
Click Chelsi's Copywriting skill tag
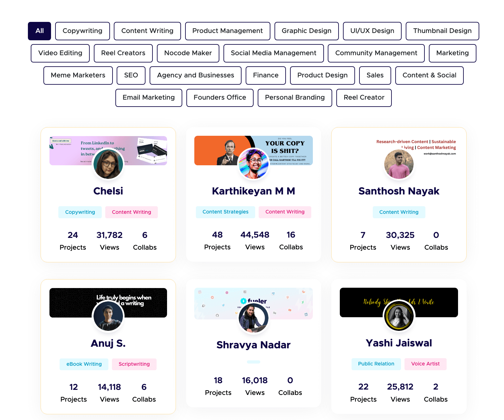click(x=80, y=212)
